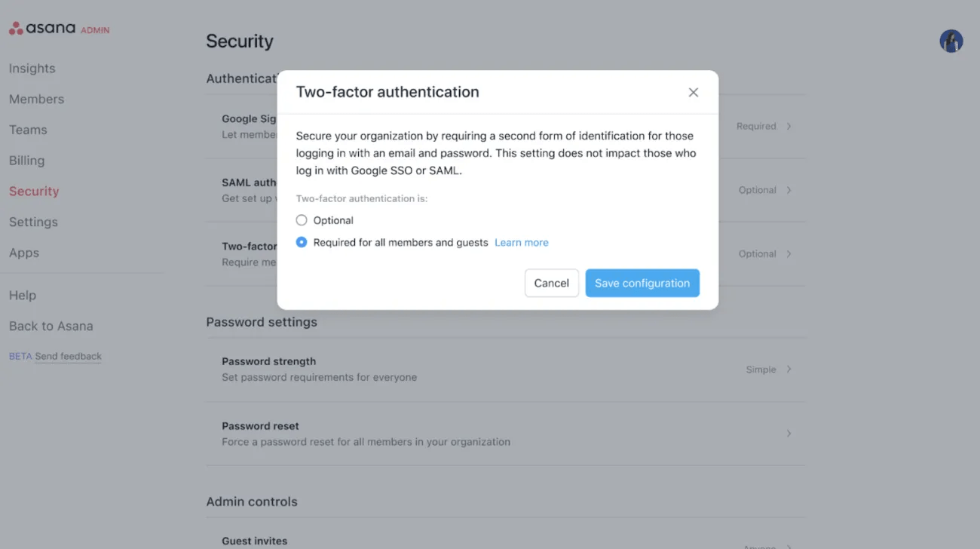Viewport: 980px width, 549px height.
Task: Click Save configuration
Action: [642, 283]
